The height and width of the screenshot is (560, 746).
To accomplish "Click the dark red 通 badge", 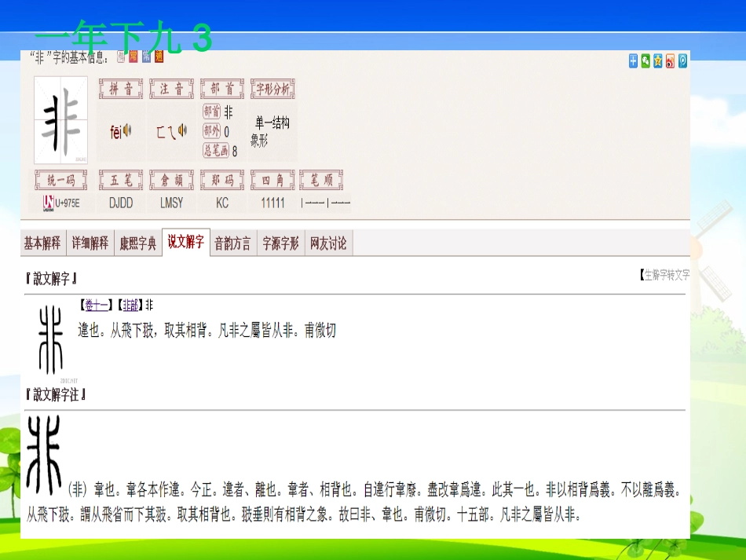I will pyautogui.click(x=159, y=57).
